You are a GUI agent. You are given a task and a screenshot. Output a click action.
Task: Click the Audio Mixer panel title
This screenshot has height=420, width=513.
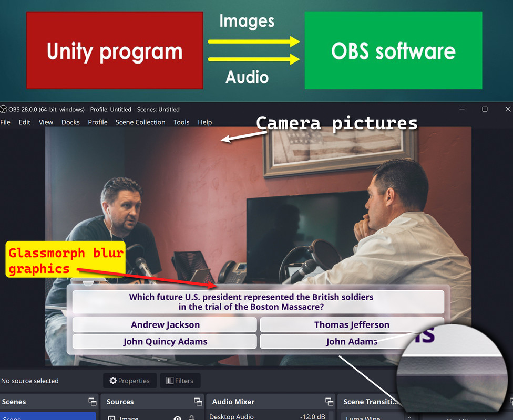(233, 402)
